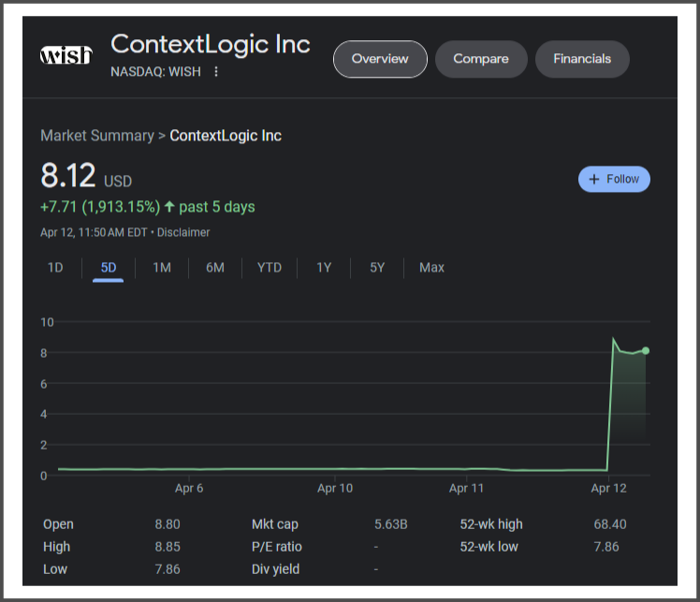Click the 8.12 USD price
The height and width of the screenshot is (602, 700).
[x=86, y=175]
